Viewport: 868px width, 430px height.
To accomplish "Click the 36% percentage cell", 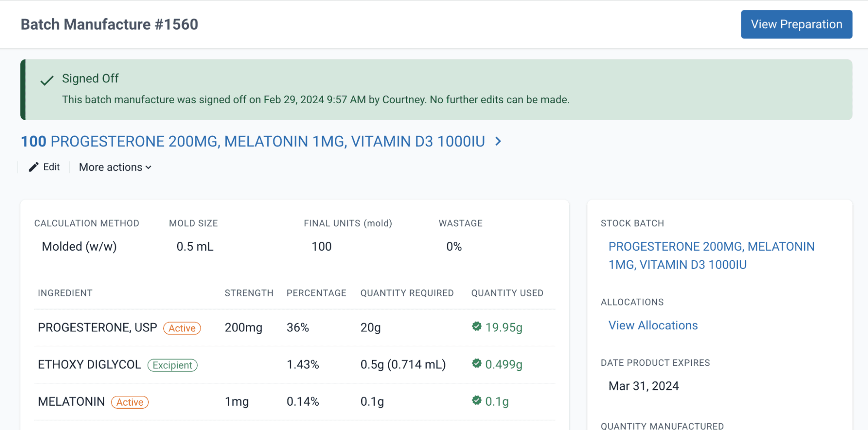I will [x=297, y=328].
